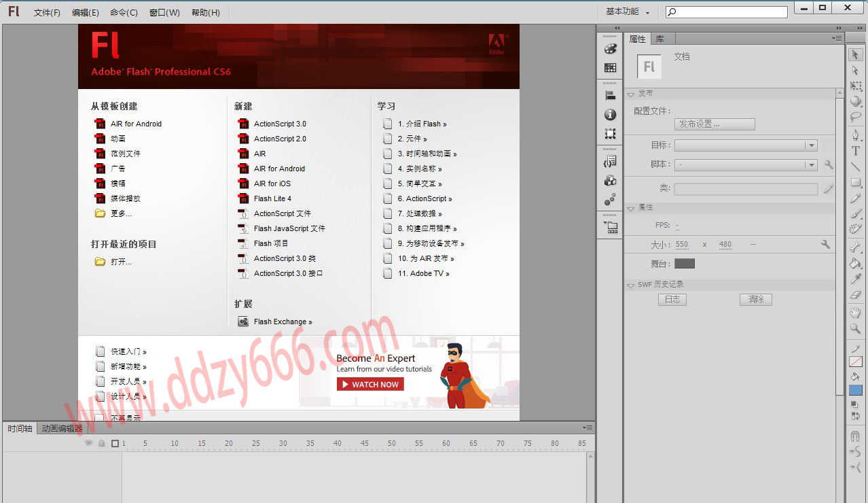
Task: Select the Text tool
Action: (856, 151)
